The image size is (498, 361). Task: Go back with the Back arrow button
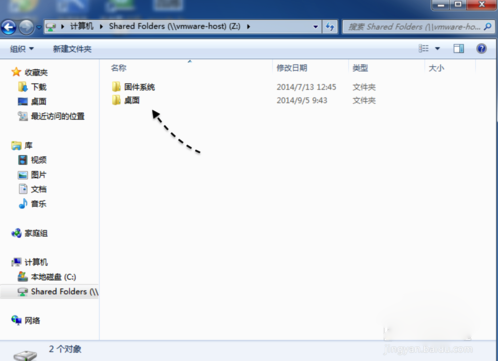(x=9, y=27)
